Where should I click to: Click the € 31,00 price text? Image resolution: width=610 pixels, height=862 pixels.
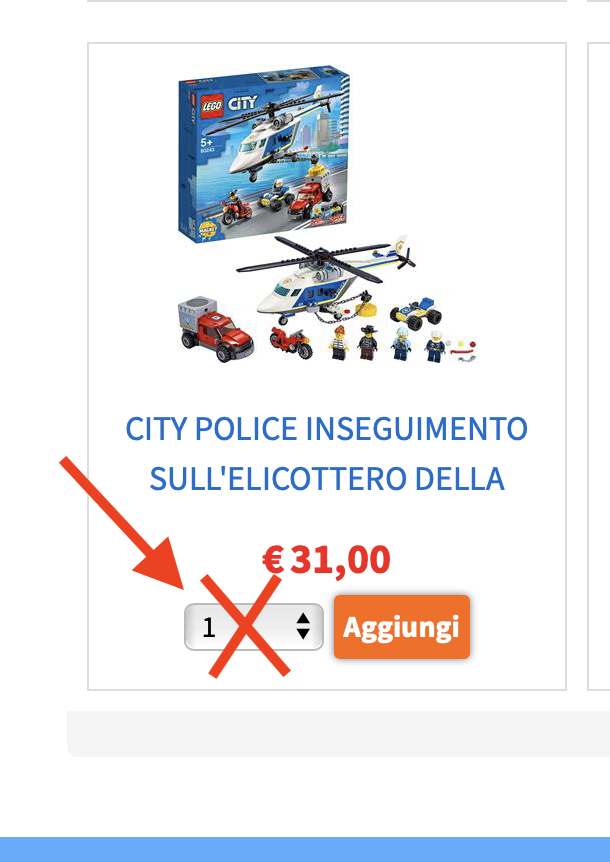pyautogui.click(x=326, y=560)
